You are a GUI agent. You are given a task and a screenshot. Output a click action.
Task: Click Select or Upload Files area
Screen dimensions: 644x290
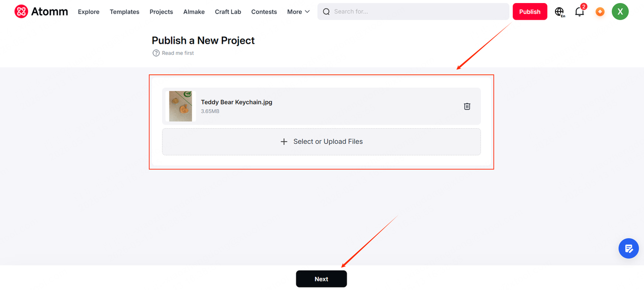click(321, 142)
